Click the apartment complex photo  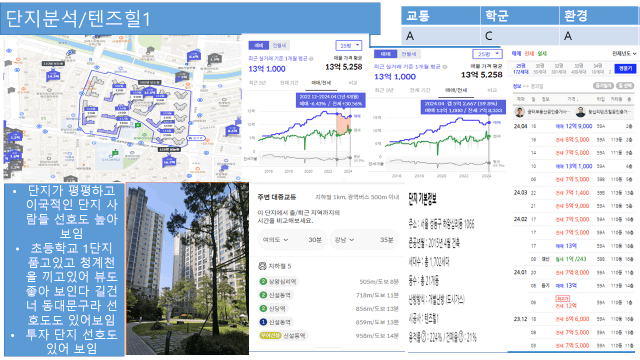(187, 269)
